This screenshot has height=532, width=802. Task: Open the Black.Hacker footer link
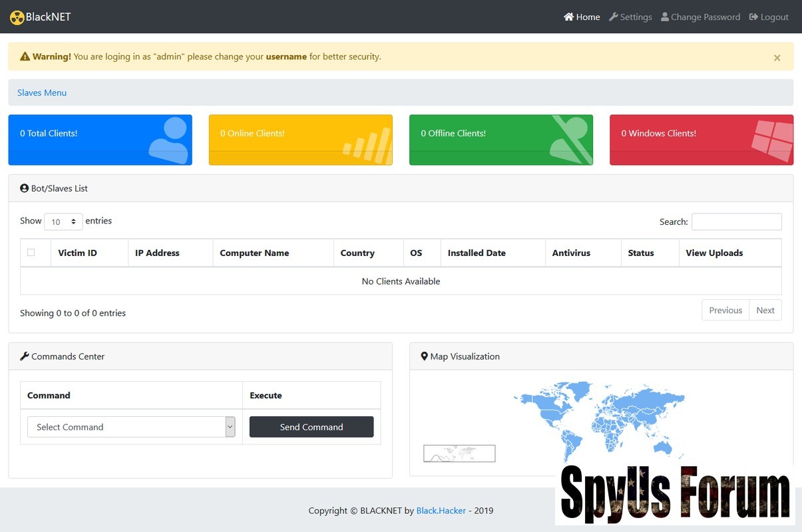pyautogui.click(x=441, y=511)
